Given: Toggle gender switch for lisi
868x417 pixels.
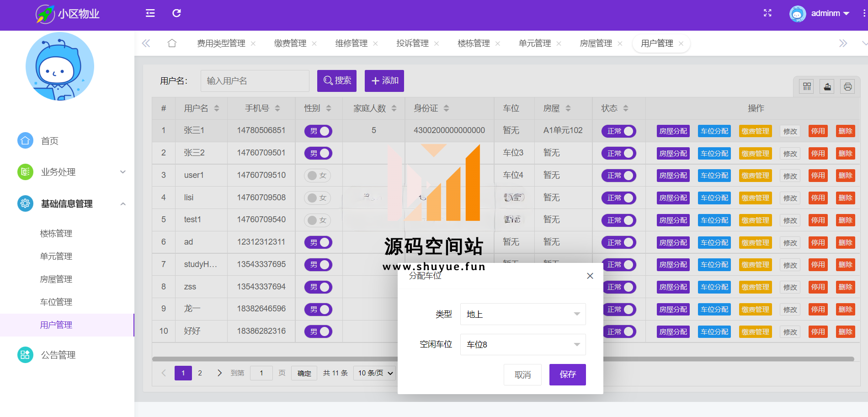Looking at the screenshot, I should [x=318, y=198].
